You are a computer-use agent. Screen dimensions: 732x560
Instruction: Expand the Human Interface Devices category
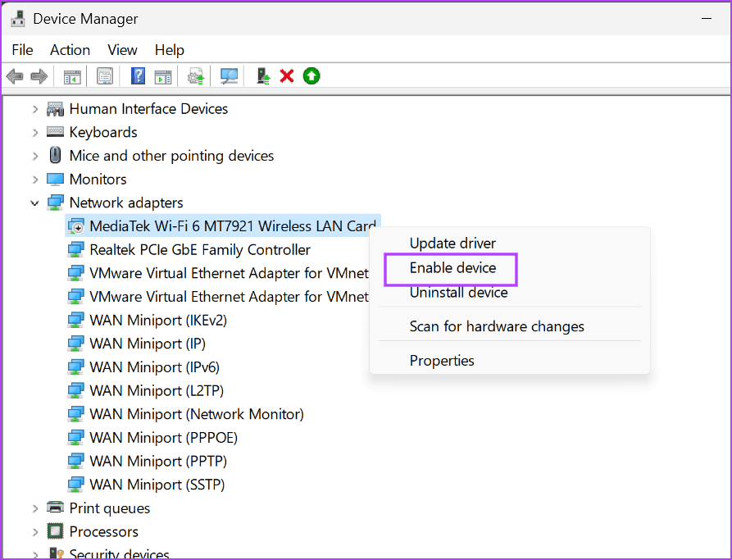click(x=34, y=108)
